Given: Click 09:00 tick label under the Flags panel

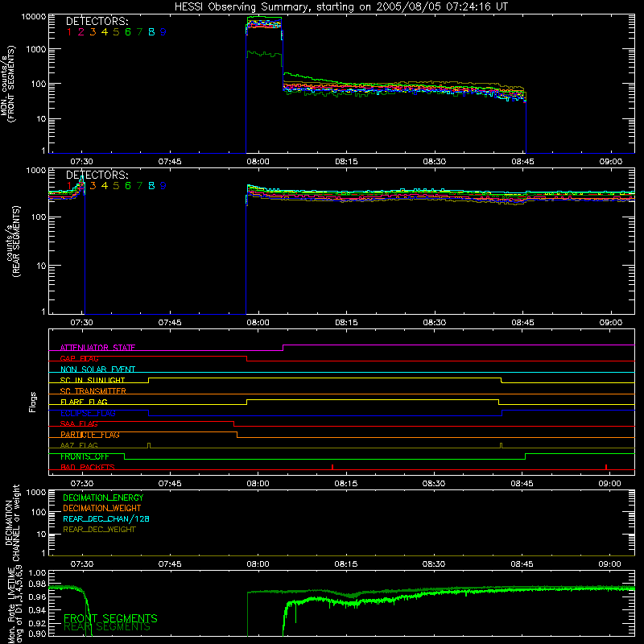Looking at the screenshot, I should coord(609,484).
